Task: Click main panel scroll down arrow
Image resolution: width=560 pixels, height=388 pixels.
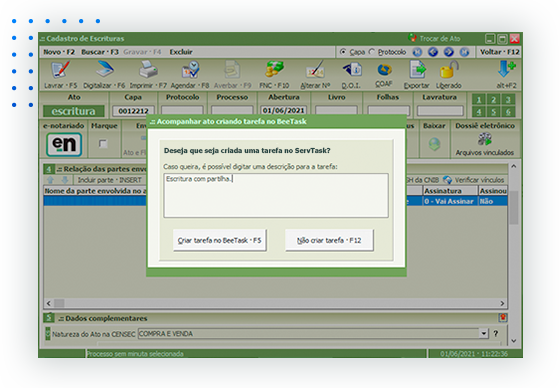Action: click(x=514, y=340)
